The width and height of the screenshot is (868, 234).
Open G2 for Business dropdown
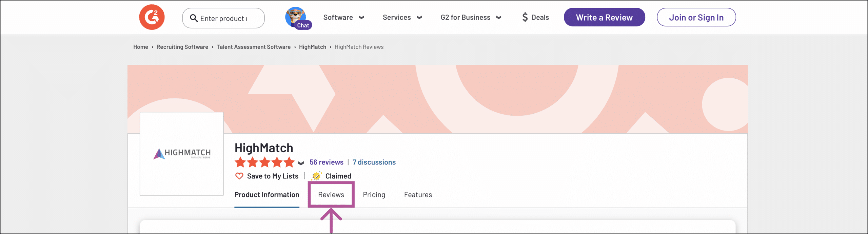pos(471,17)
